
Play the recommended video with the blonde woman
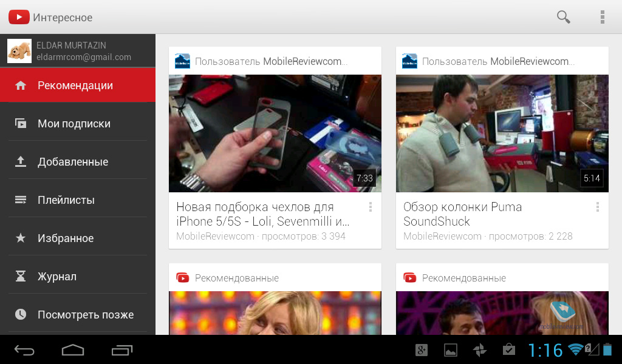(275, 313)
